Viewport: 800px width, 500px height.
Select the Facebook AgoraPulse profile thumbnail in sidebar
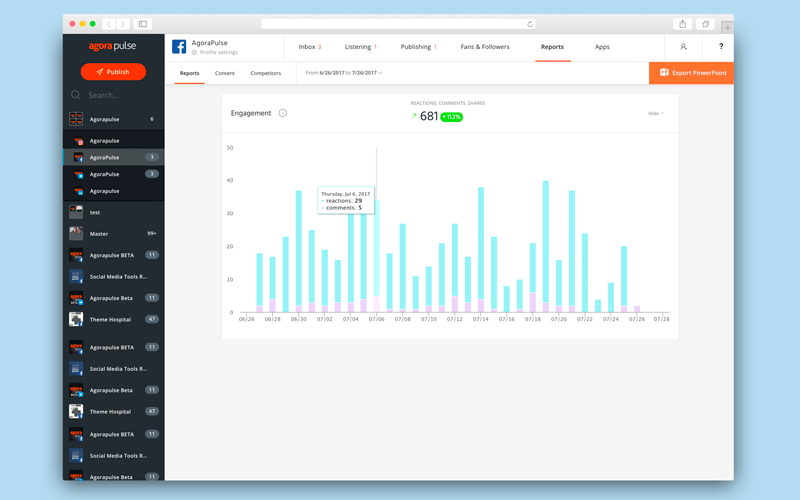pyautogui.click(x=78, y=157)
